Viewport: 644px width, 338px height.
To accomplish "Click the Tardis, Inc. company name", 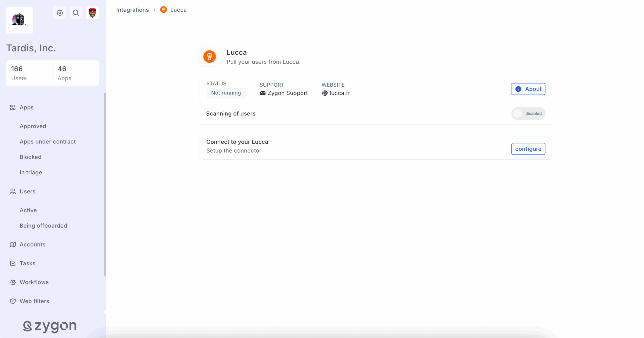I will [31, 48].
